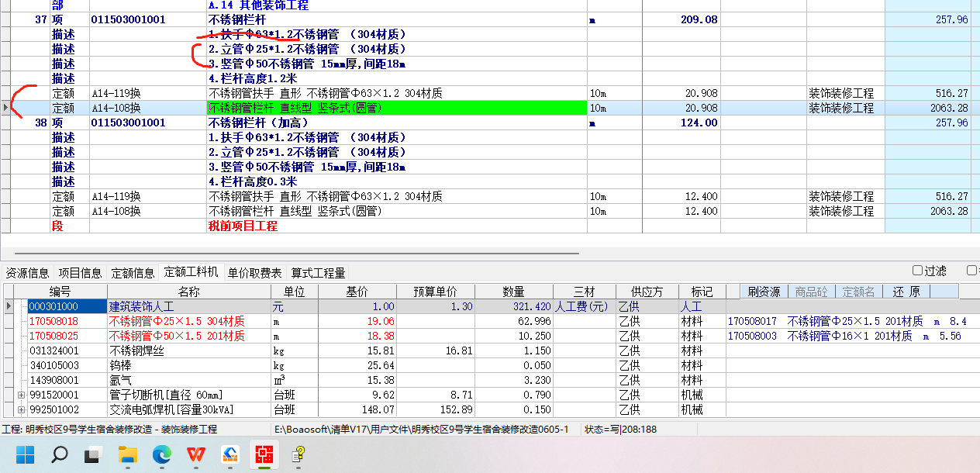
Task: Open the taskbar app left of Boaosoft icon
Action: coord(230,455)
